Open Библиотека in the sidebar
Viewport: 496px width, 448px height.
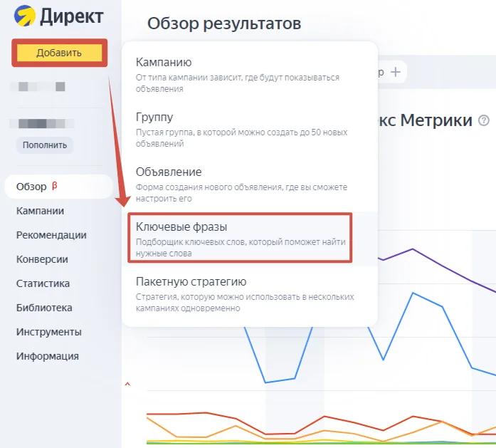point(44,308)
